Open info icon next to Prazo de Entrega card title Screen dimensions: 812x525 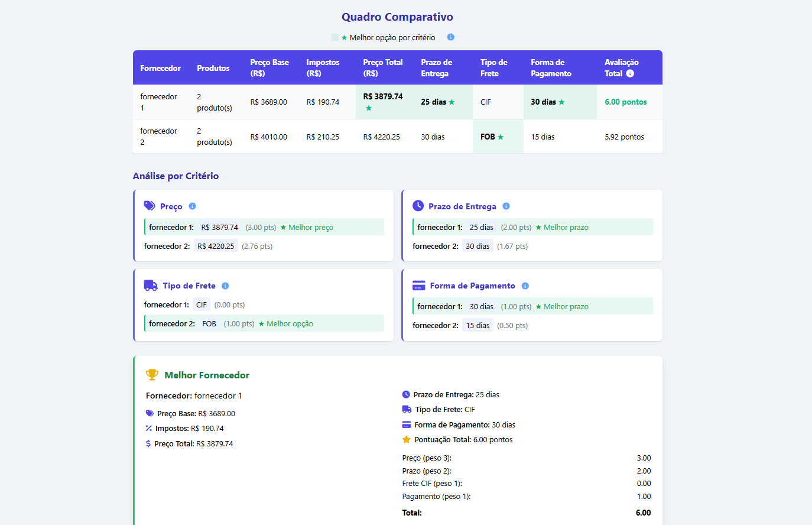(506, 206)
